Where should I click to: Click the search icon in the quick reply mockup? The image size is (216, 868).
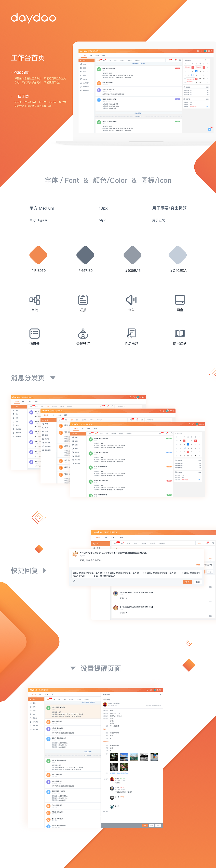pyautogui.click(x=213, y=544)
